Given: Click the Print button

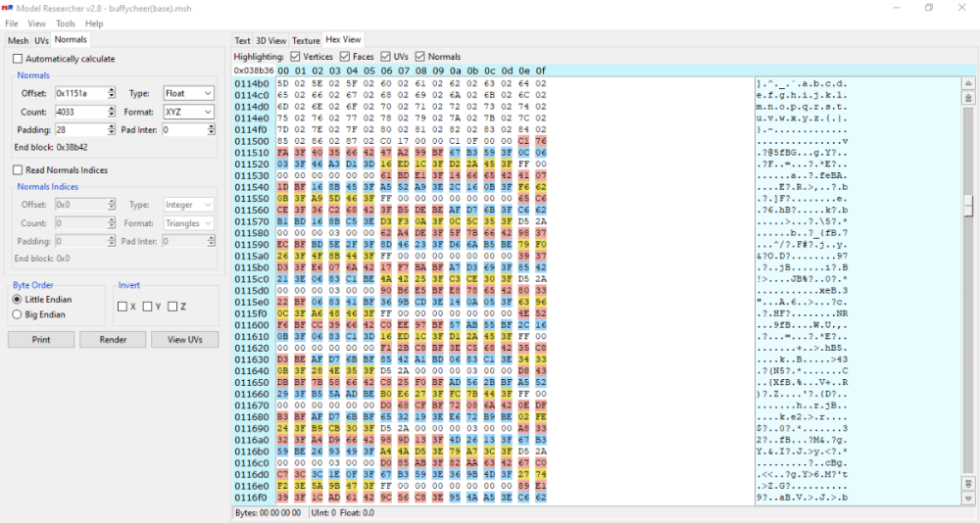Looking at the screenshot, I should point(41,339).
